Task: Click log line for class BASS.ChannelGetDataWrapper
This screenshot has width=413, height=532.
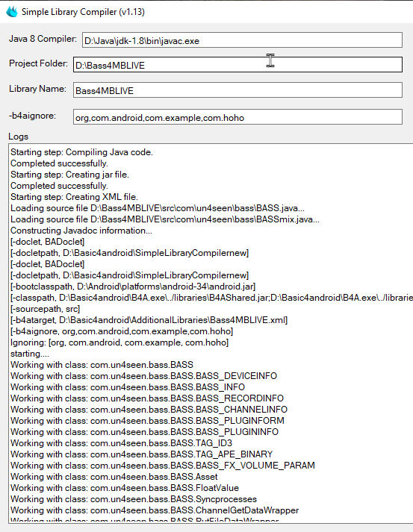Action: [x=155, y=510]
